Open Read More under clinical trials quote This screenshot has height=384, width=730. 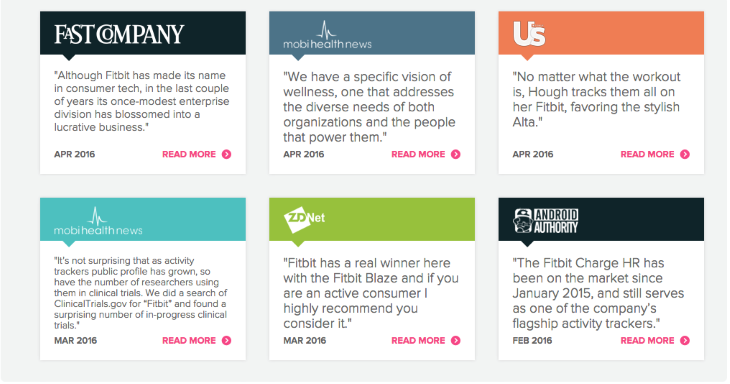pyautogui.click(x=189, y=340)
